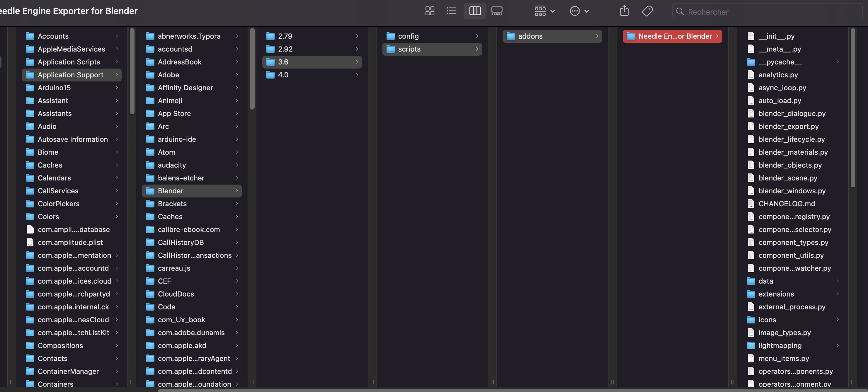Click the auto_load.py file icon
Viewport: 868px width, 392px height.
pos(751,100)
